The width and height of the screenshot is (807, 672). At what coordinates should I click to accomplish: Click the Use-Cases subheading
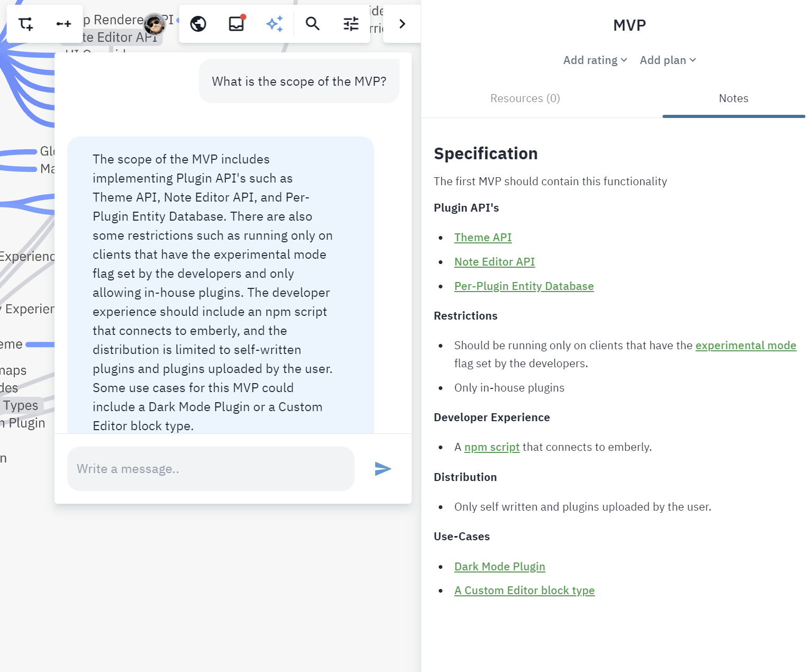(x=462, y=537)
